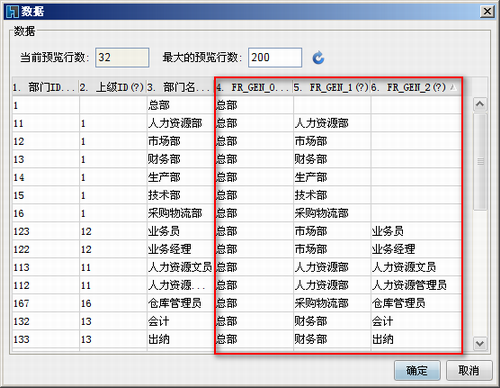This screenshot has width=500, height=388.
Task: Click 技术部 in the 部门名 column
Action: 164,196
